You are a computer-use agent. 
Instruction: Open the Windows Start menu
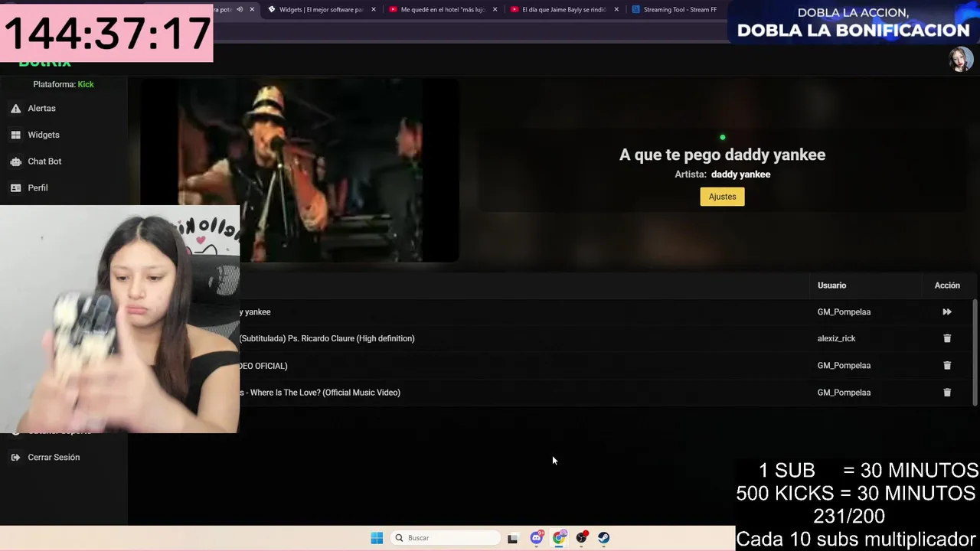click(377, 538)
